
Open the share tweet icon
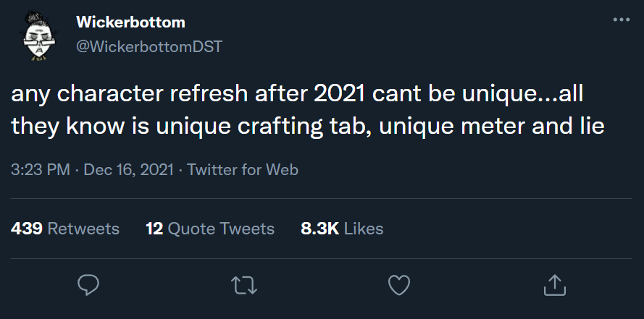(x=554, y=284)
